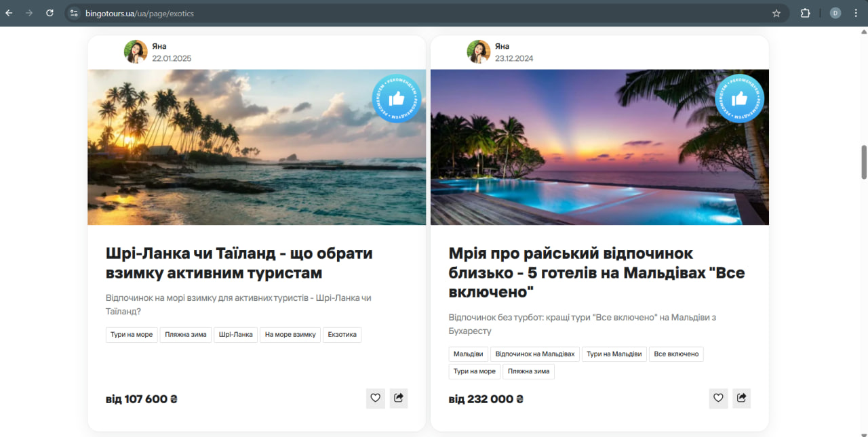Open the Sri Lanka beach sunset image
Viewport: 868px width, 437px height.
point(257,147)
